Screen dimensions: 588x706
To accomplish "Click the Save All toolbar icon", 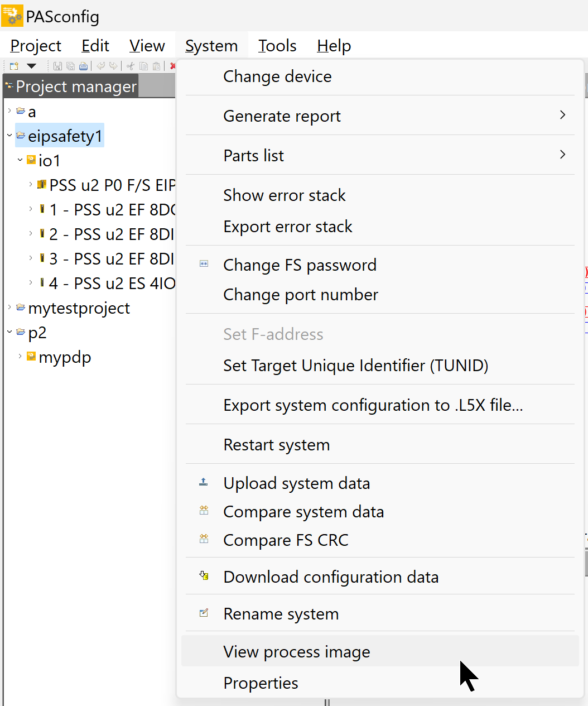I will pyautogui.click(x=70, y=66).
